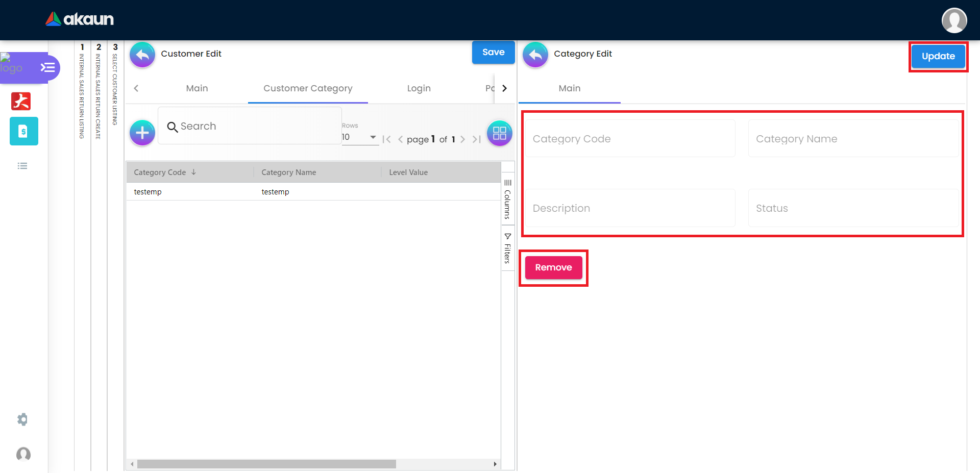The image size is (980, 473).
Task: Go to first page of results
Action: [386, 139]
